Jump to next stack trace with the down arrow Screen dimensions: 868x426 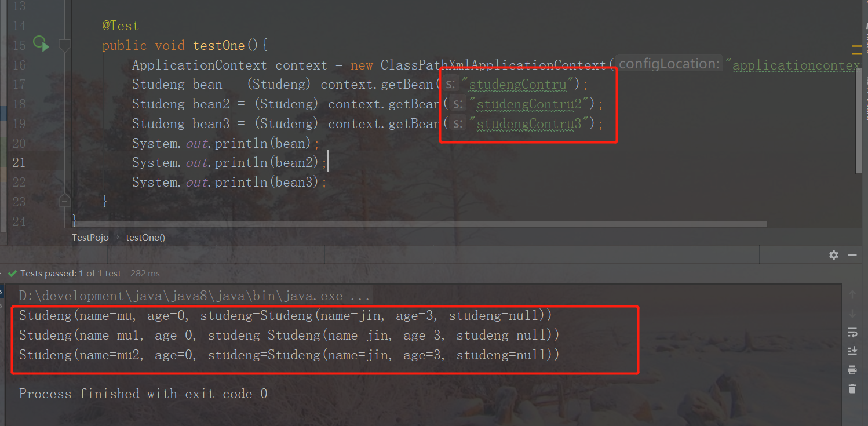[x=852, y=314]
